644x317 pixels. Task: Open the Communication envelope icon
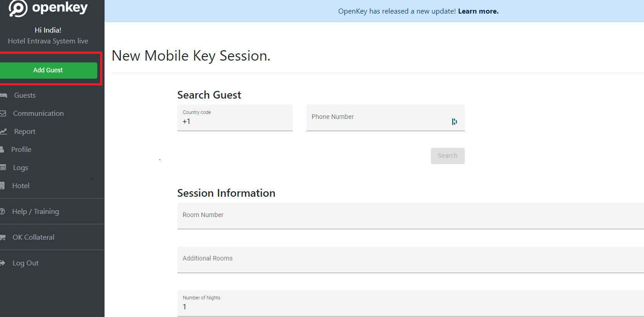[4, 113]
